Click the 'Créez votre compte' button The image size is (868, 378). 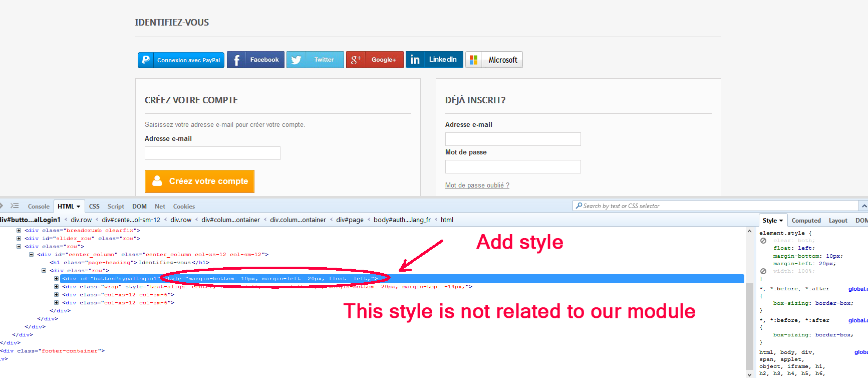(x=199, y=181)
